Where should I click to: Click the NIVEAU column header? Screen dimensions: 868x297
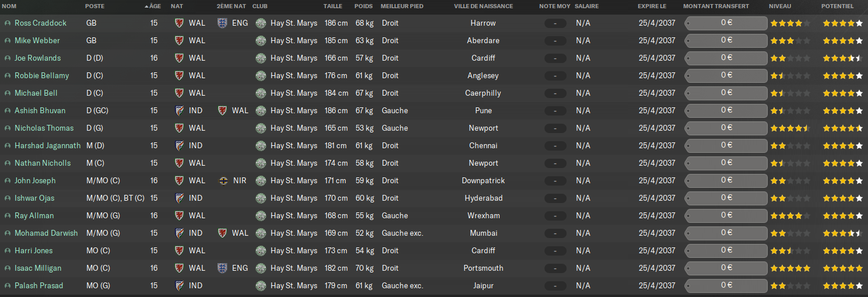[x=780, y=6]
